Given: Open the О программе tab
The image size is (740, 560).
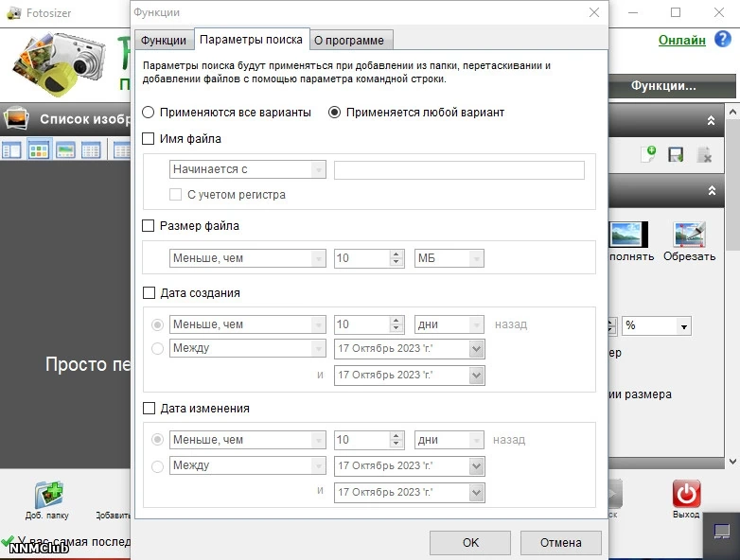Looking at the screenshot, I should tap(349, 41).
